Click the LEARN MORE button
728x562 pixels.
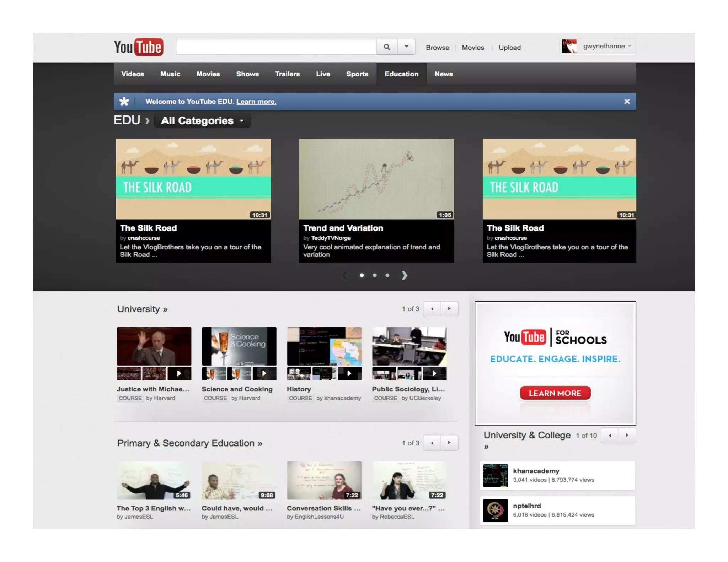tap(555, 393)
